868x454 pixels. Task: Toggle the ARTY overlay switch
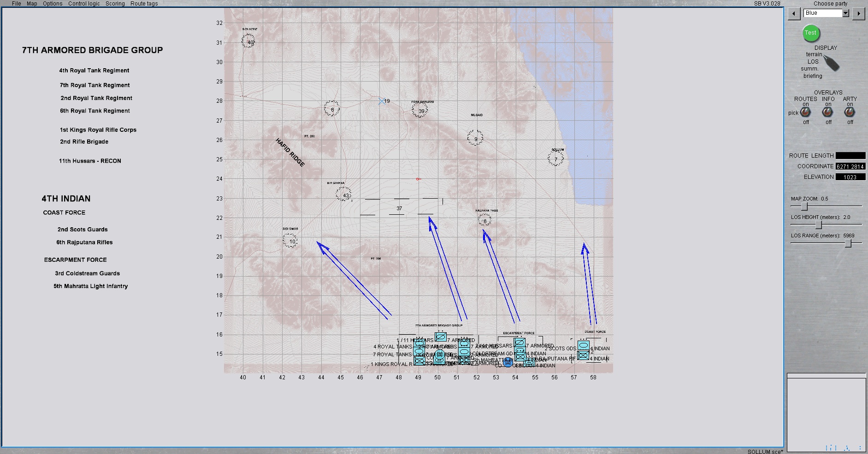850,112
